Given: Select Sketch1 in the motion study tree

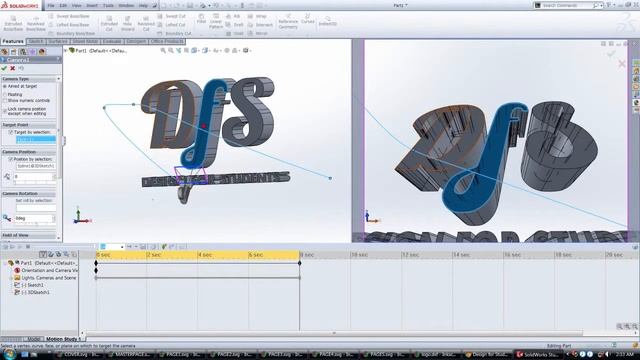Looking at the screenshot, I should pos(29,285).
